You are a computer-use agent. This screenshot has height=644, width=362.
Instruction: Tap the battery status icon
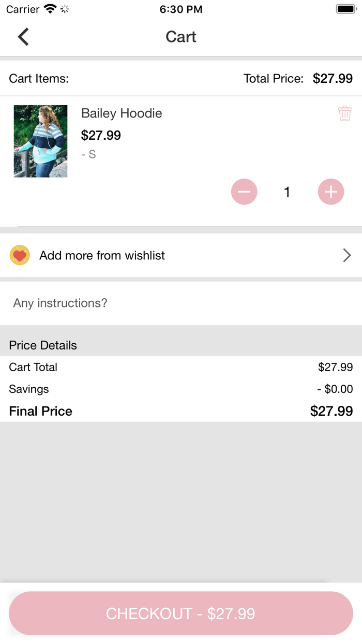(345, 9)
